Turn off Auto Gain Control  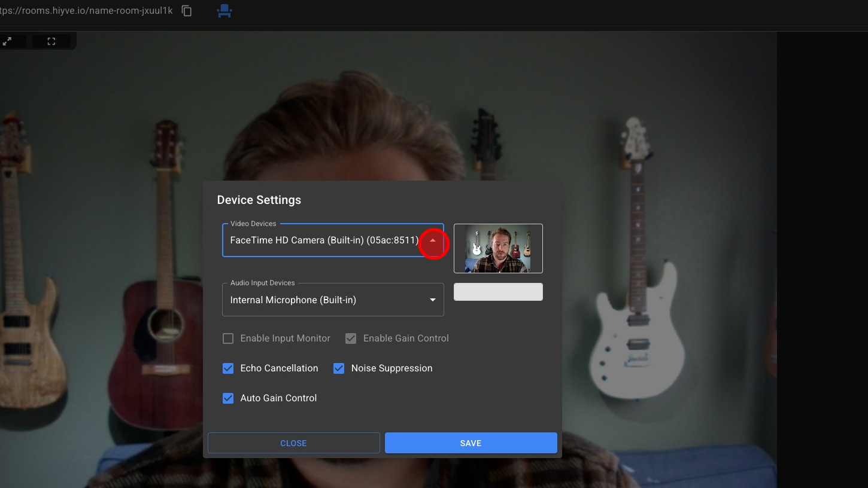pos(228,398)
